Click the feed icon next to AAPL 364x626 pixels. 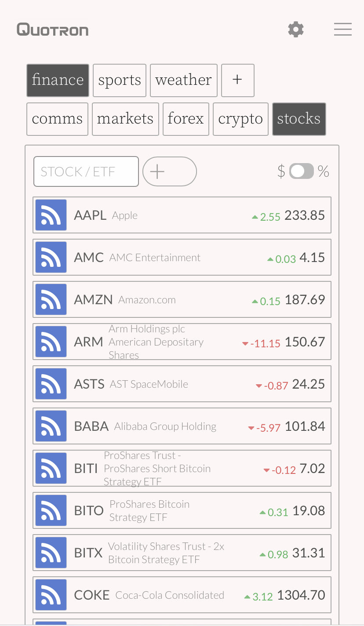[51, 215]
